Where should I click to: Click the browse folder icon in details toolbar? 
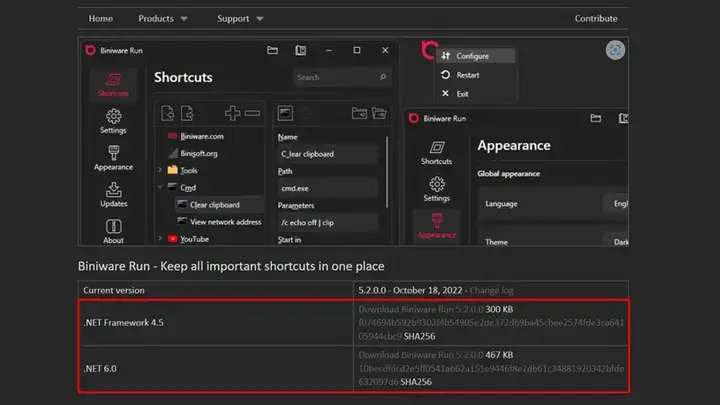[359, 113]
